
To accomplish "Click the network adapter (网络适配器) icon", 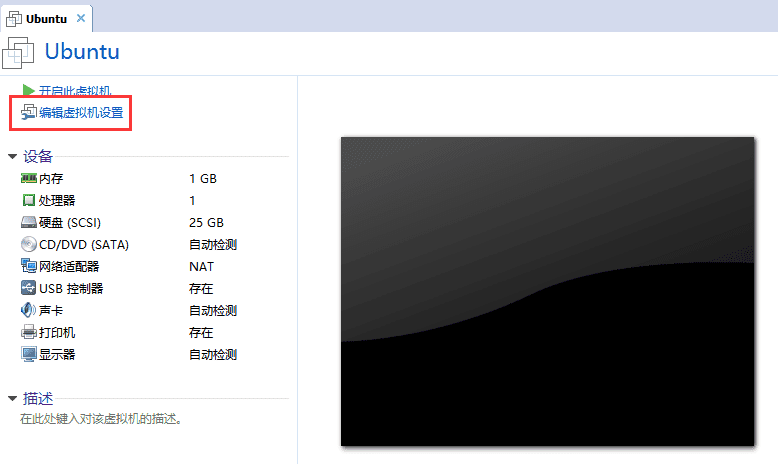I will pos(29,266).
